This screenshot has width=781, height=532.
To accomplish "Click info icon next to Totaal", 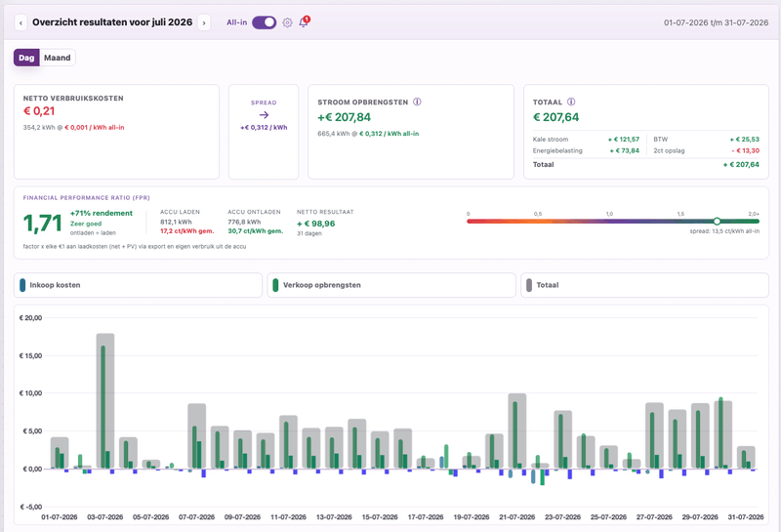I will pos(571,102).
